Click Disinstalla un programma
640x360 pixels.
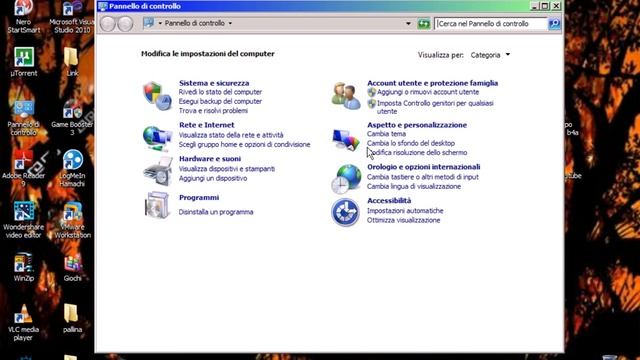[216, 212]
